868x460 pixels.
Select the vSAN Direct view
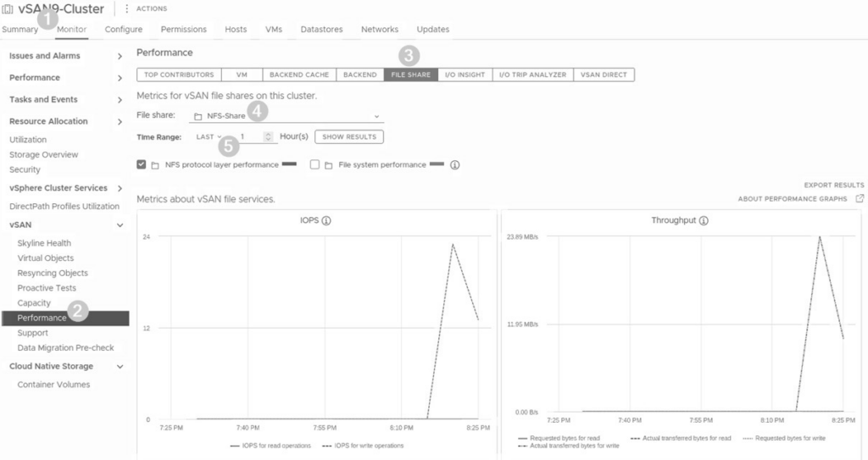point(604,75)
